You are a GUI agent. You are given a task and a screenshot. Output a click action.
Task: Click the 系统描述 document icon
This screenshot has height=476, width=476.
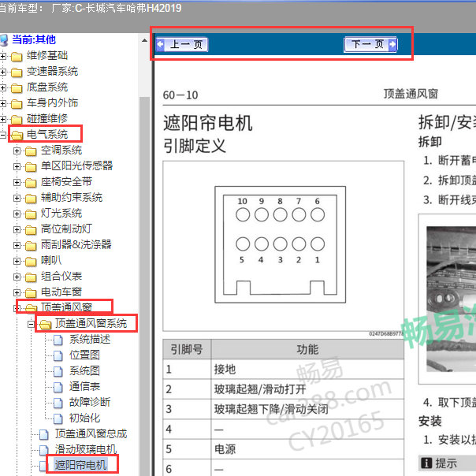click(58, 340)
